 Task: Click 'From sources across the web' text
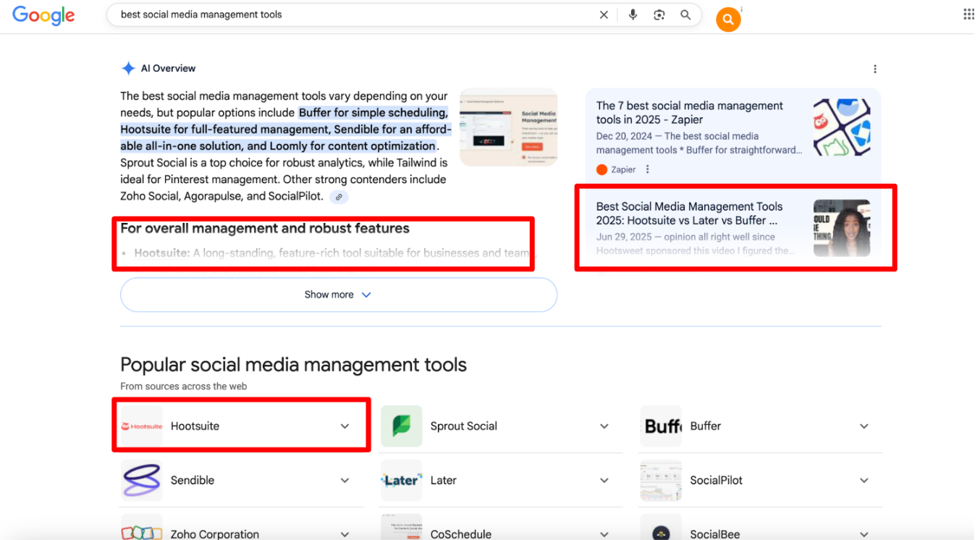(x=184, y=387)
